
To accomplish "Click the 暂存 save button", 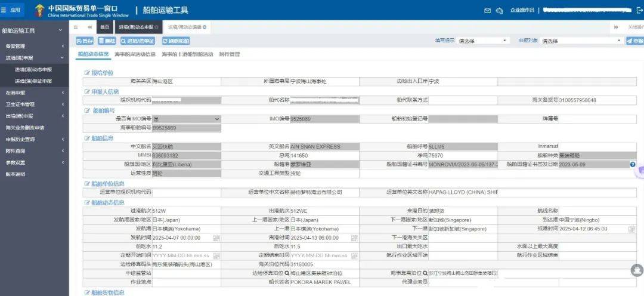I will [85, 41].
